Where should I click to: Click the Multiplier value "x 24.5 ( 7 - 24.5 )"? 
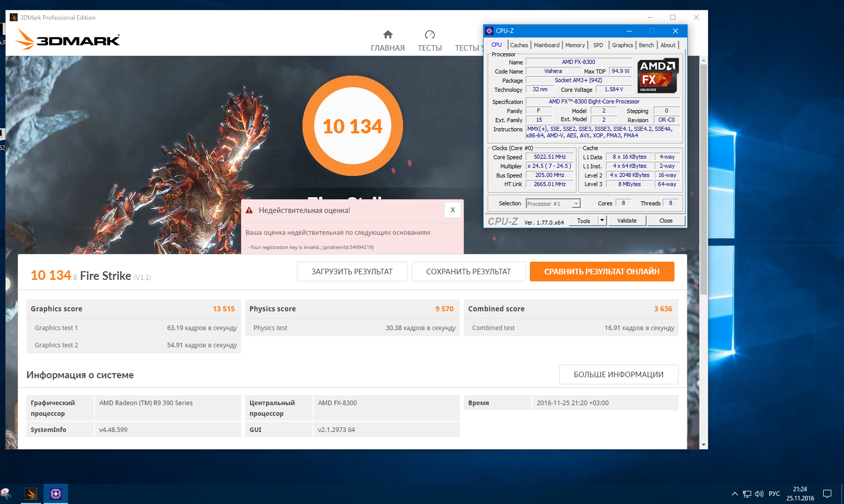pos(550,166)
